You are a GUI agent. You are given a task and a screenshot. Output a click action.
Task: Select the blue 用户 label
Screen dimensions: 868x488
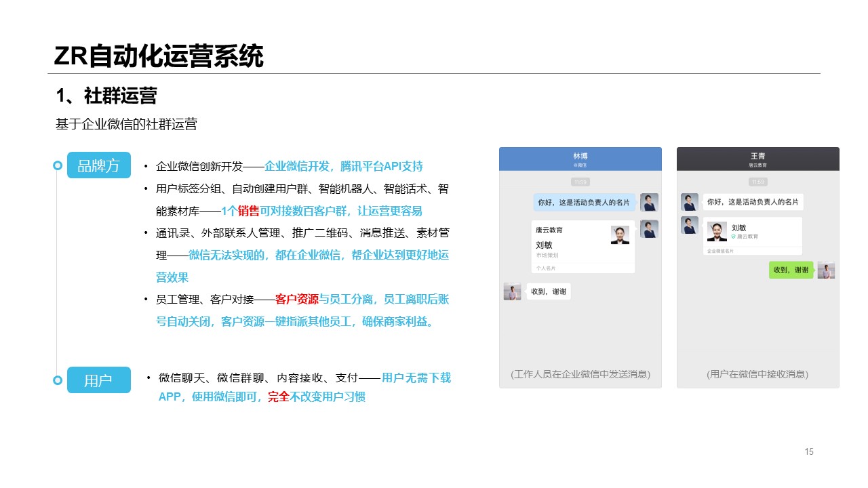98,380
